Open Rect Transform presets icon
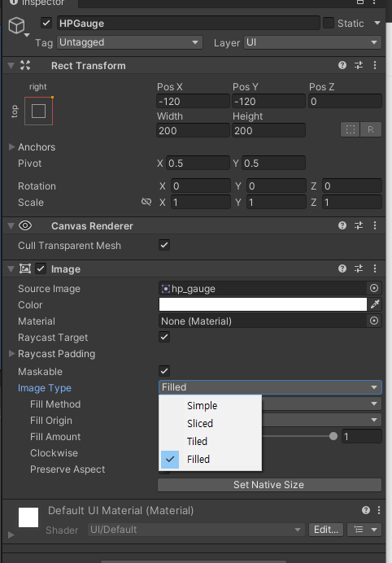The width and height of the screenshot is (392, 563). [x=359, y=65]
